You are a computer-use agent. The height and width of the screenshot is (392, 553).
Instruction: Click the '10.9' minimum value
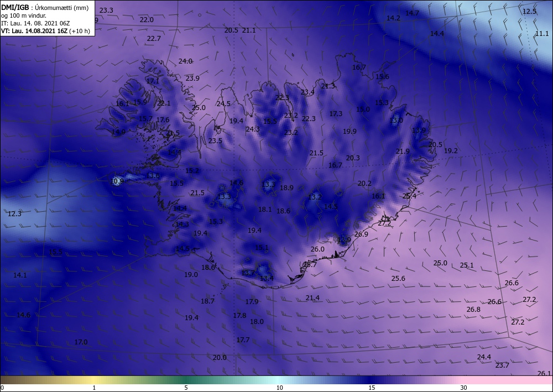point(117,181)
